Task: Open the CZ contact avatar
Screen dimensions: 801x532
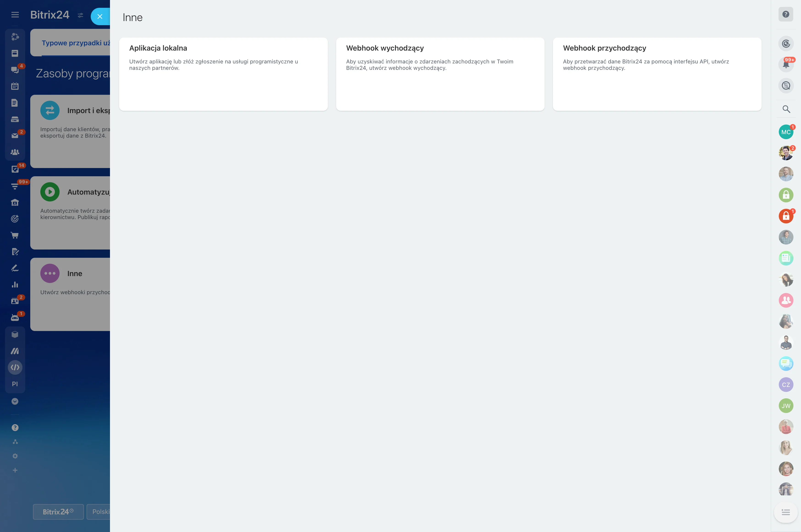Action: (x=786, y=384)
